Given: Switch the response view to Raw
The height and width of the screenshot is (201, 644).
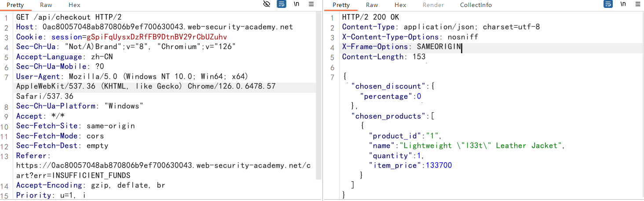Looking at the screenshot, I should [x=372, y=5].
